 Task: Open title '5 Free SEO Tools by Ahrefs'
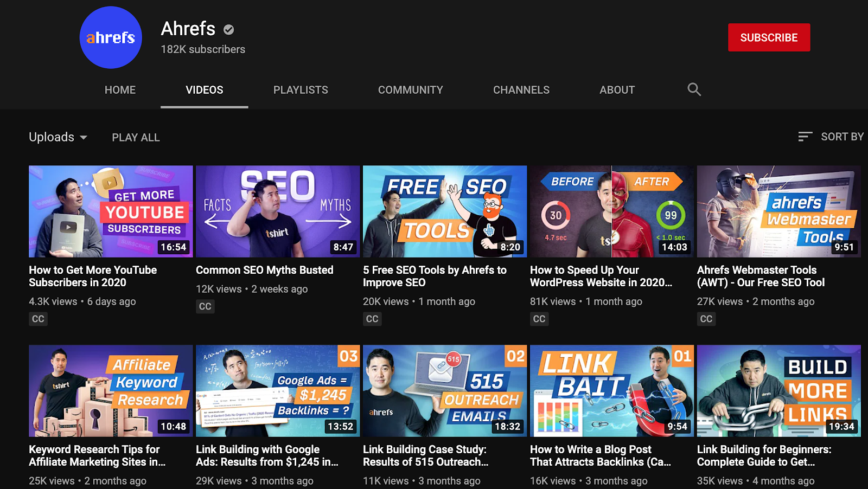pyautogui.click(x=435, y=276)
